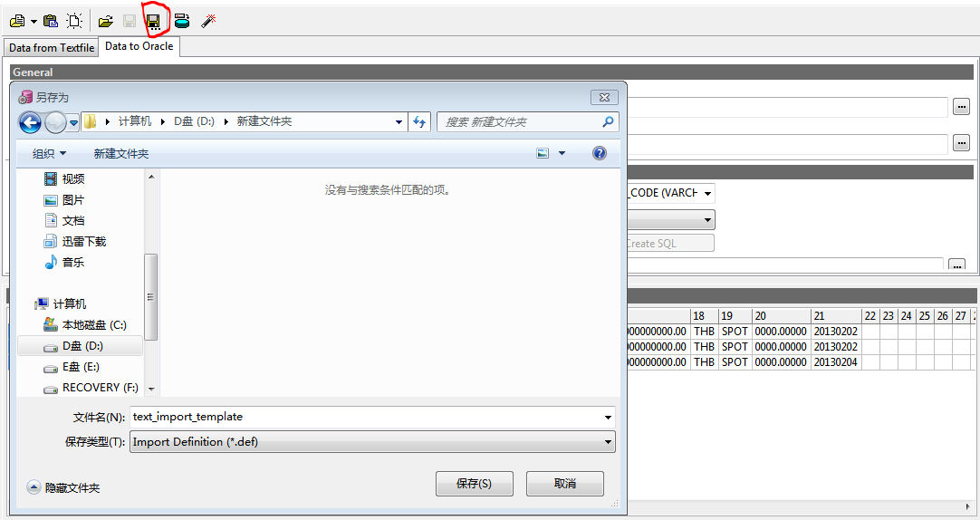Select 视频 in the navigation pane
980x520 pixels.
coord(73,179)
